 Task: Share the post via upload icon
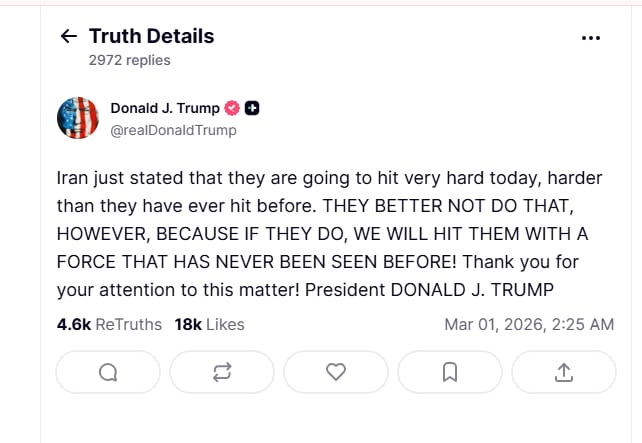coord(564,372)
